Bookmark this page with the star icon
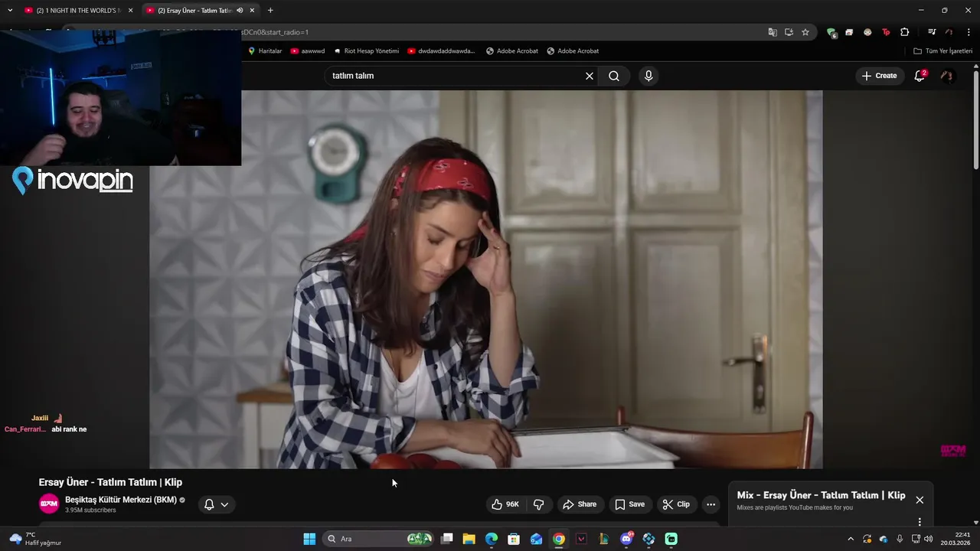The image size is (980, 551). click(x=805, y=32)
